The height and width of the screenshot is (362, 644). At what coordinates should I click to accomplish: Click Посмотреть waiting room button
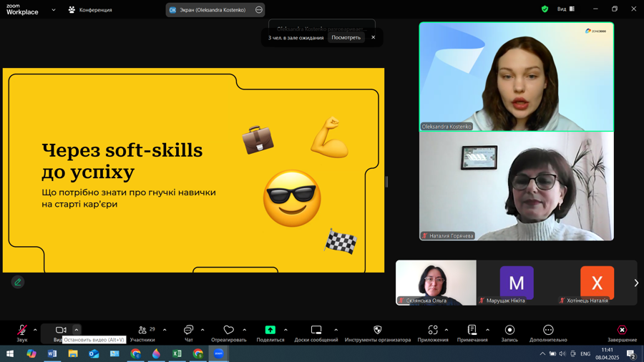point(346,37)
